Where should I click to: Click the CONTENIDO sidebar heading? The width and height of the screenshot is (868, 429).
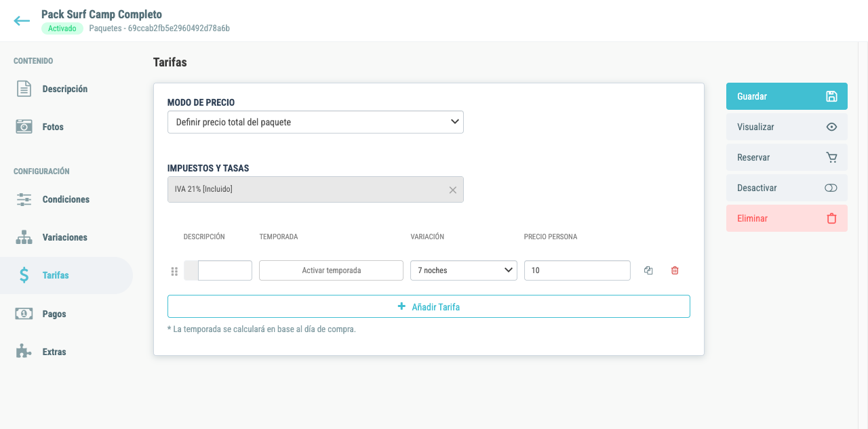[x=33, y=61]
